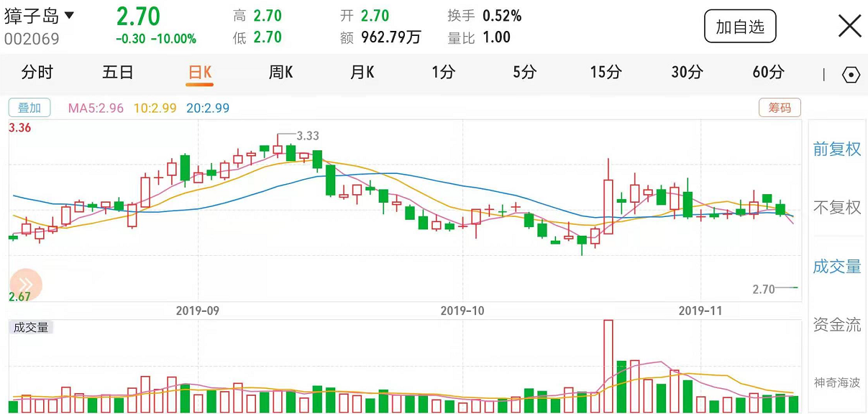Choose the 神奇海波 indicator
Screen dimensions: 868x414
[x=837, y=382]
